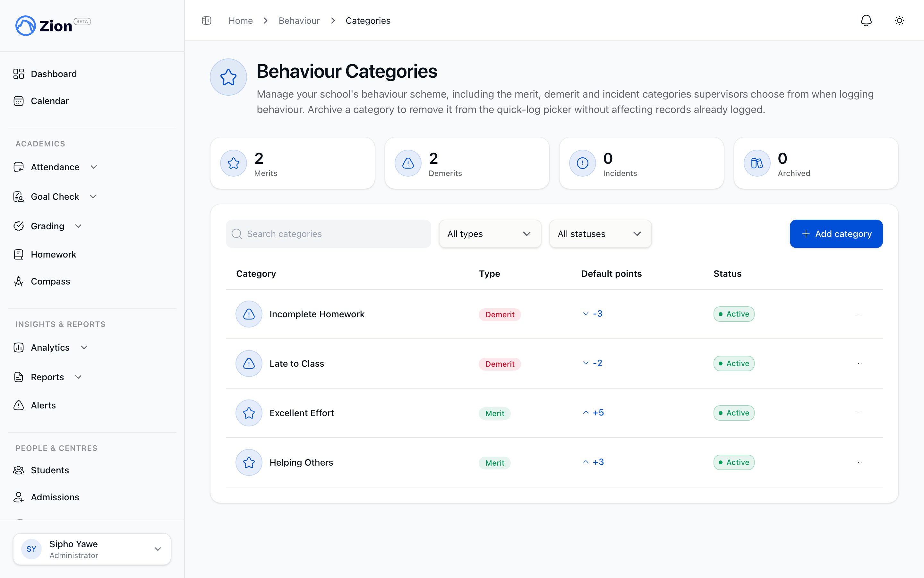Open the notifications bell
Image resolution: width=924 pixels, height=578 pixels.
click(x=866, y=21)
